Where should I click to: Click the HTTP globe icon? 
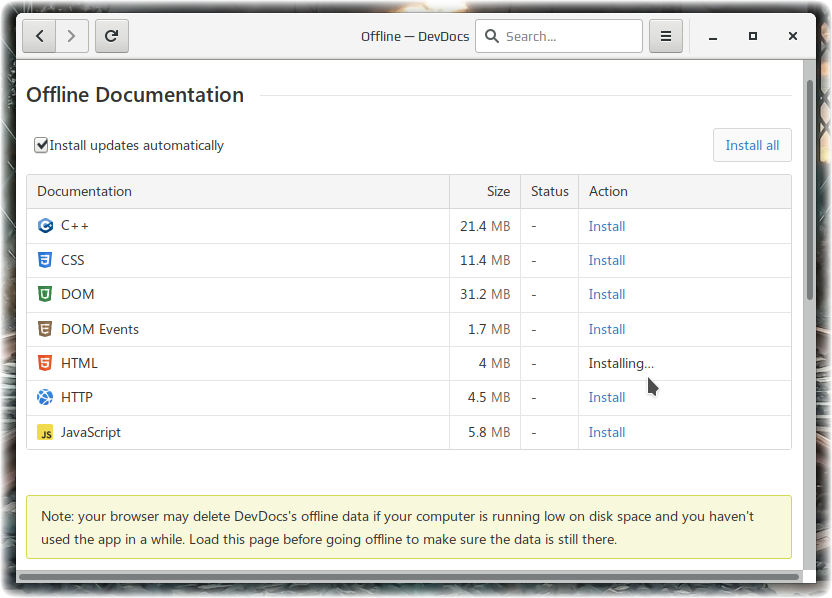(x=45, y=397)
